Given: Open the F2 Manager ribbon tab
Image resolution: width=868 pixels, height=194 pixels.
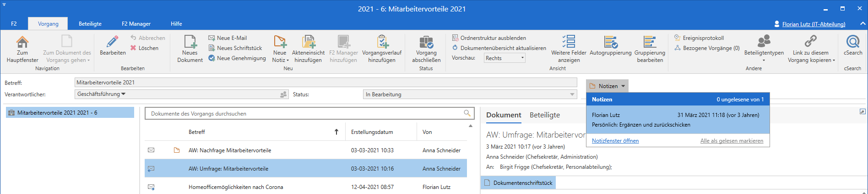Looking at the screenshot, I should (136, 24).
